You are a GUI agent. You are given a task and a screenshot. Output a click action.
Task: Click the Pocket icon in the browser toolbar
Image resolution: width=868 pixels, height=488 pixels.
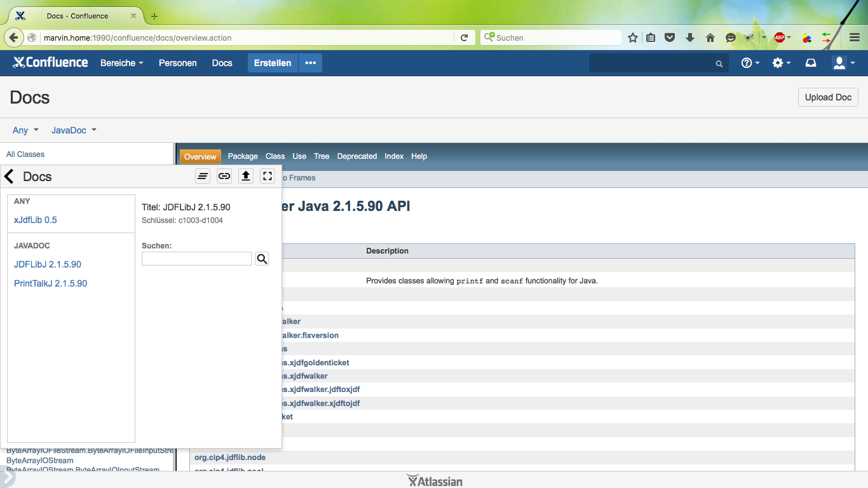pyautogui.click(x=670, y=37)
